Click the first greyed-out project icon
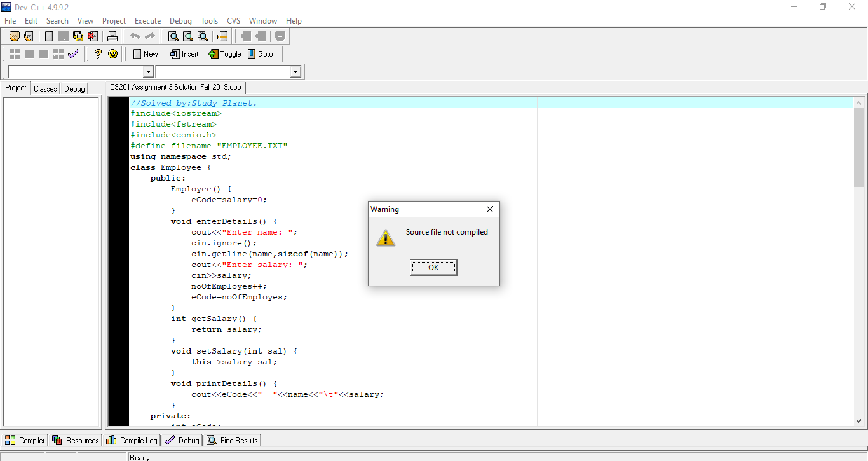The height and width of the screenshot is (461, 868). 246,36
